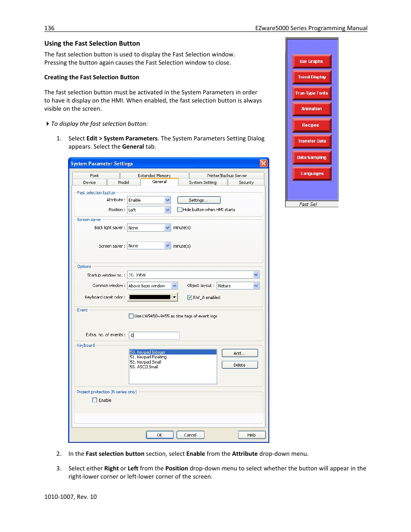Image resolution: width=411 pixels, height=532 pixels.
Task: Click the Recipes button
Action: pos(311,125)
